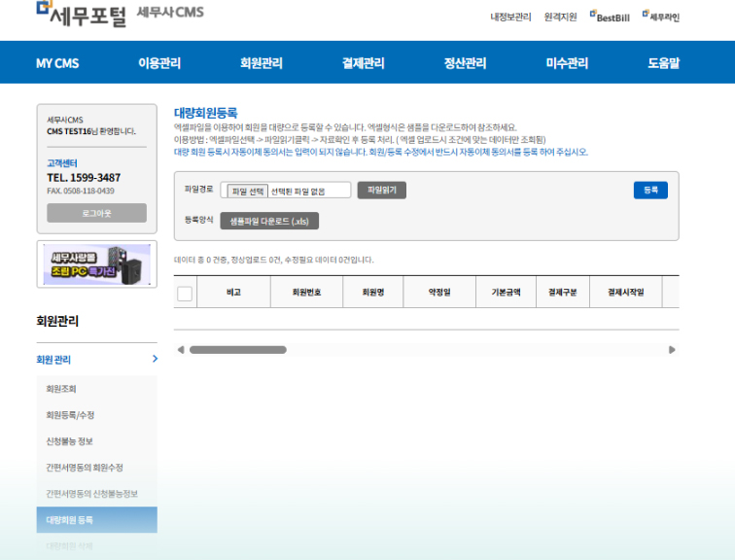Screen dimensions: 735x560
Task: Click the horizontal scrollbar thumb
Action: click(x=238, y=350)
